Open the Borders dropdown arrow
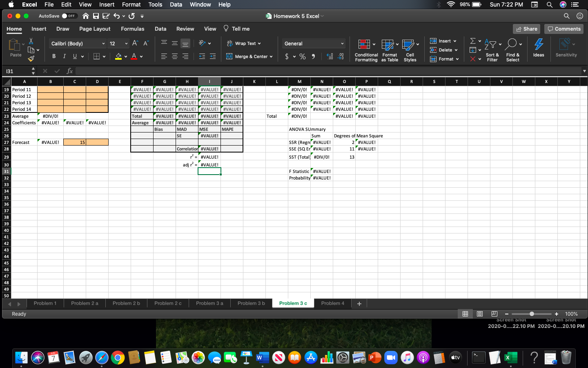 [x=104, y=57]
